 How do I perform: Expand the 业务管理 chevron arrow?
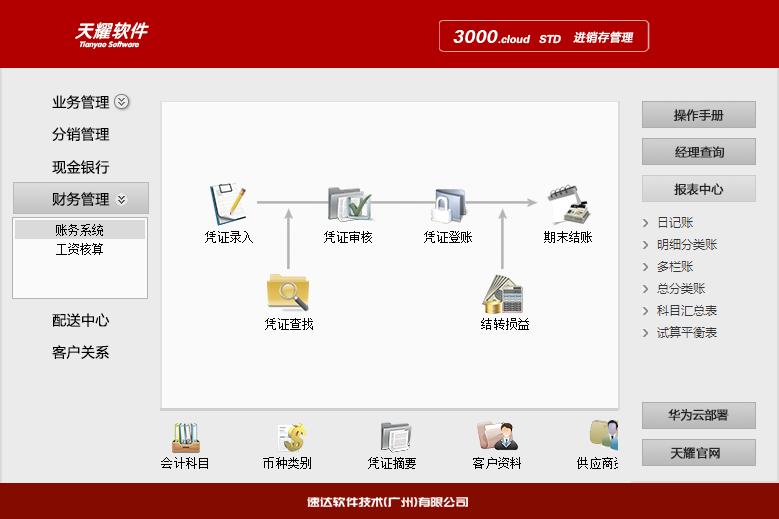(122, 102)
